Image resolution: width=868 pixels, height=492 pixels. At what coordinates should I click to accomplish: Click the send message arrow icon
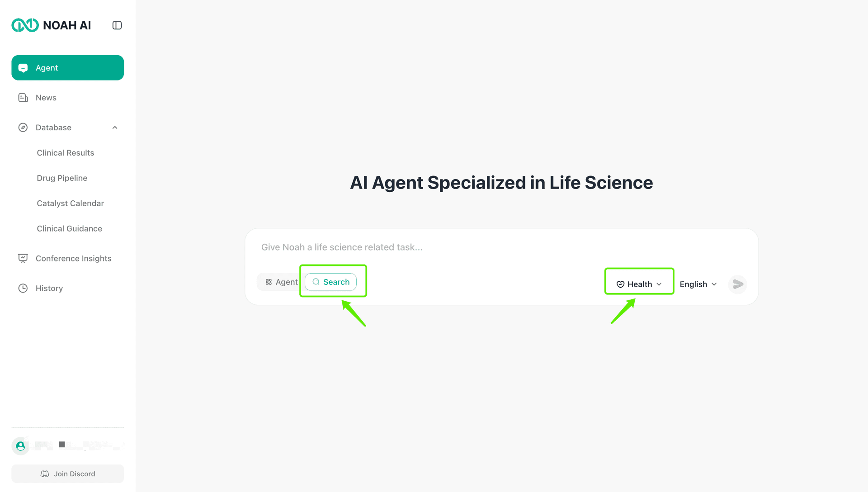(738, 284)
